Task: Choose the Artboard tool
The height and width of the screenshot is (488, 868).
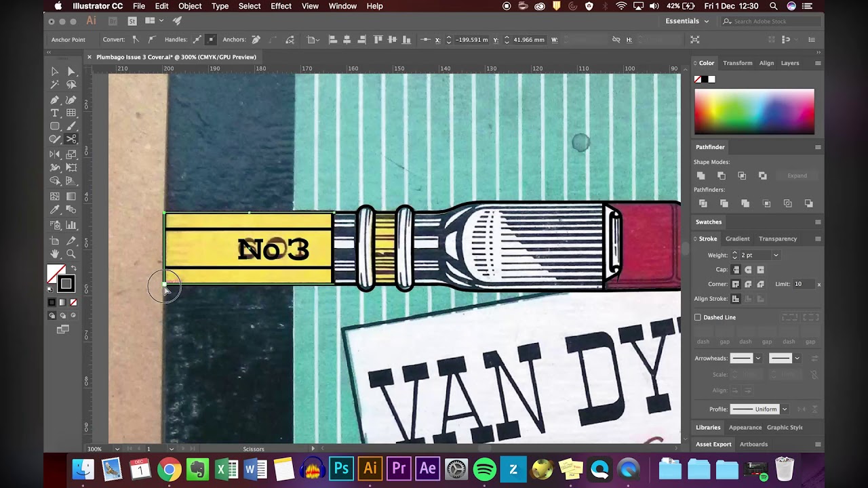Action: (x=55, y=241)
